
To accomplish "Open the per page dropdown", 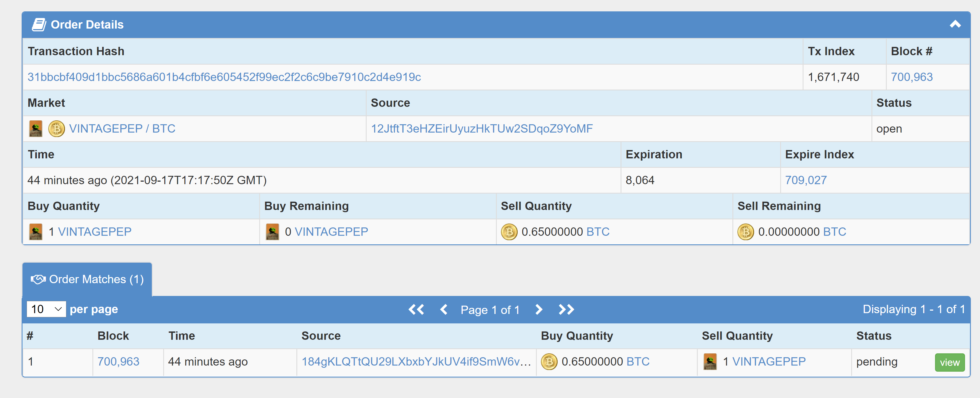I will (46, 310).
